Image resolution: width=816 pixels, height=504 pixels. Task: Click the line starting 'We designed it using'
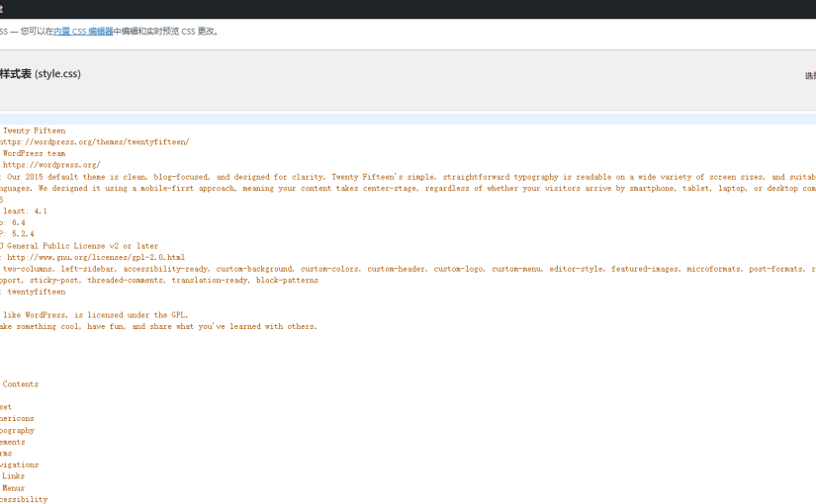coord(408,189)
